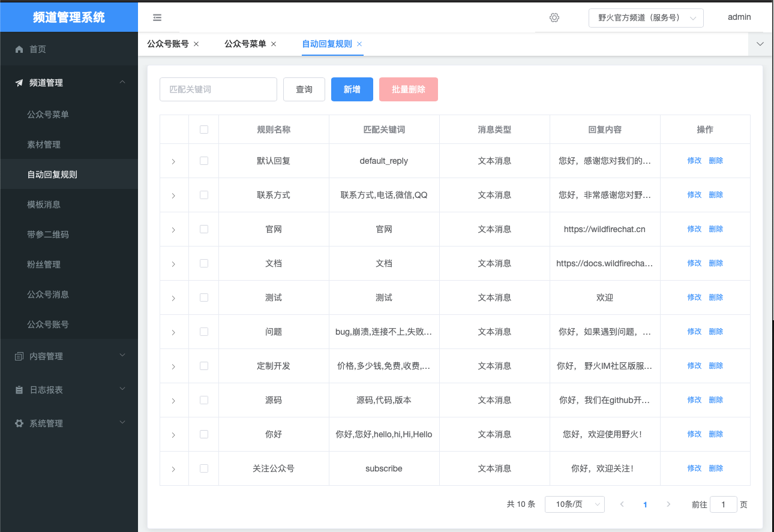Image resolution: width=774 pixels, height=532 pixels.
Task: Click the 匹配关键词 search input field
Action: [x=218, y=89]
